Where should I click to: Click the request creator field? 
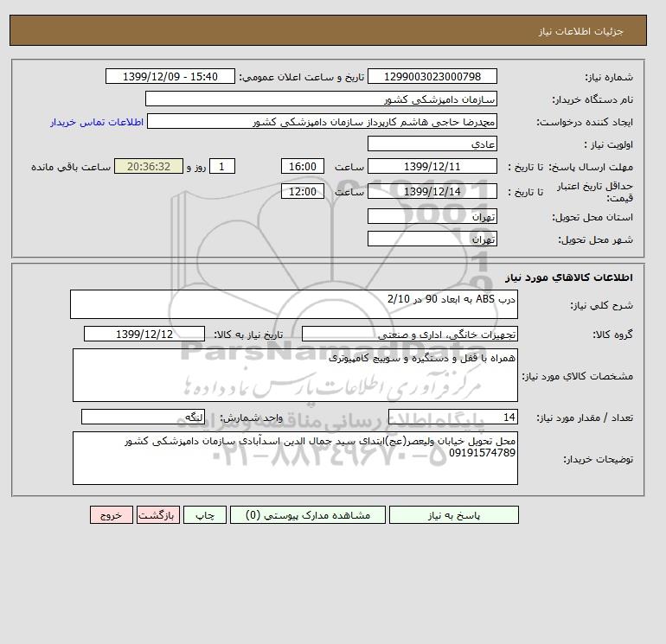(x=322, y=121)
